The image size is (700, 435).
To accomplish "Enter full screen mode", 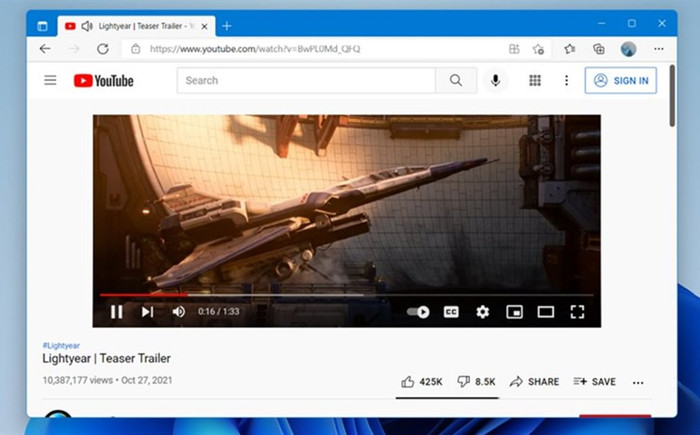I will click(x=577, y=312).
